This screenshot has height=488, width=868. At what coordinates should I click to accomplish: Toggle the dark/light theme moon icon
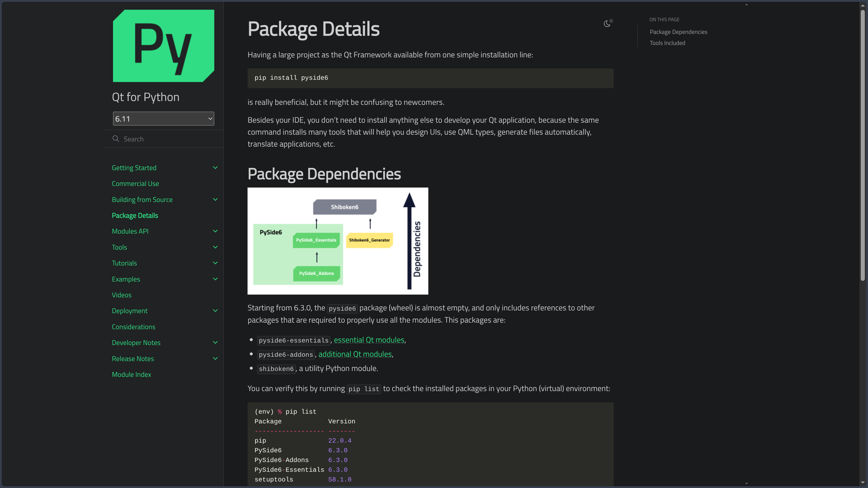608,23
